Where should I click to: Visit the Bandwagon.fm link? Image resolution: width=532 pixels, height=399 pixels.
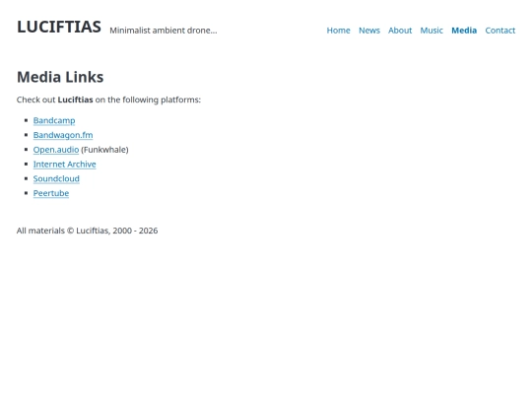point(63,135)
